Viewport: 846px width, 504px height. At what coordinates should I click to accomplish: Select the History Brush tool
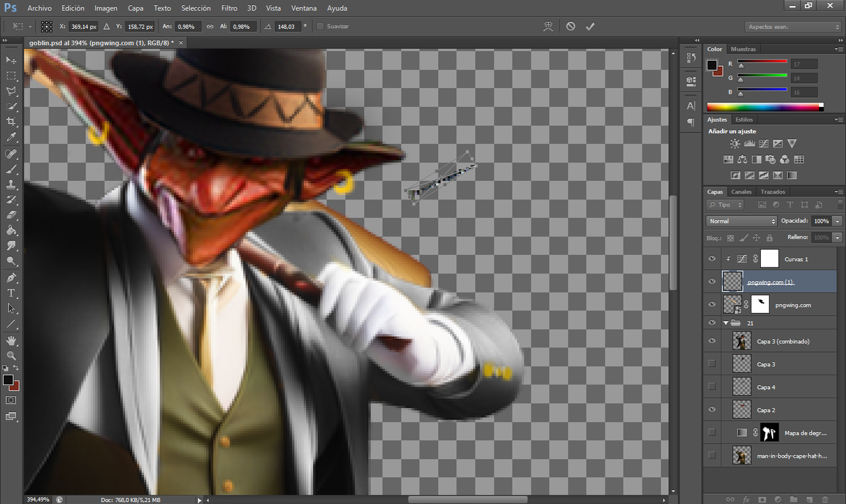[11, 199]
